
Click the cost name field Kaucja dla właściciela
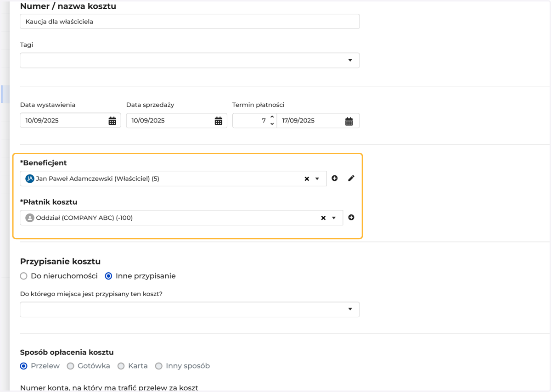point(190,22)
